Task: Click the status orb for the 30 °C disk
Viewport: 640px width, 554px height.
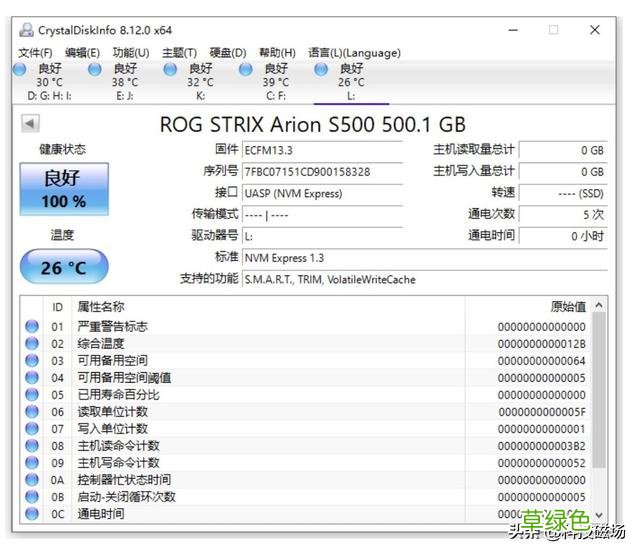Action: [x=20, y=69]
